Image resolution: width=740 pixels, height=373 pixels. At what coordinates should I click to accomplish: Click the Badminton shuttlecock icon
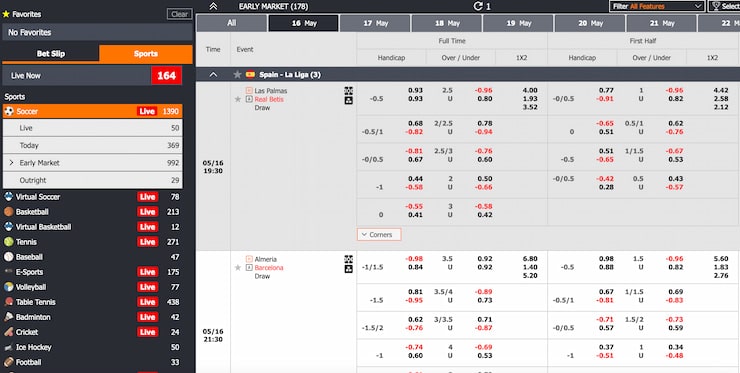8,317
